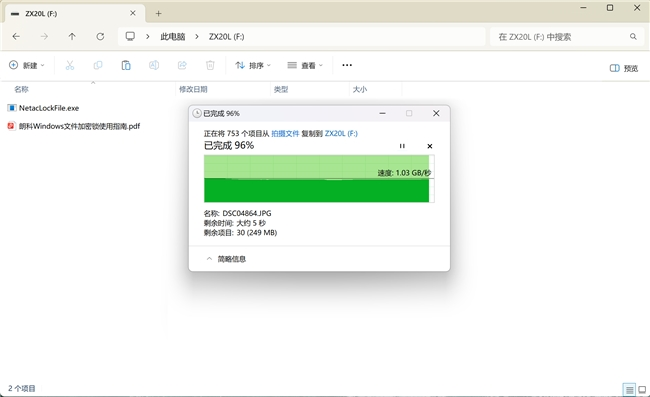Click ZX20L (F:) in the address breadcrumb
Viewport: 650px width, 397px height.
[x=226, y=37]
